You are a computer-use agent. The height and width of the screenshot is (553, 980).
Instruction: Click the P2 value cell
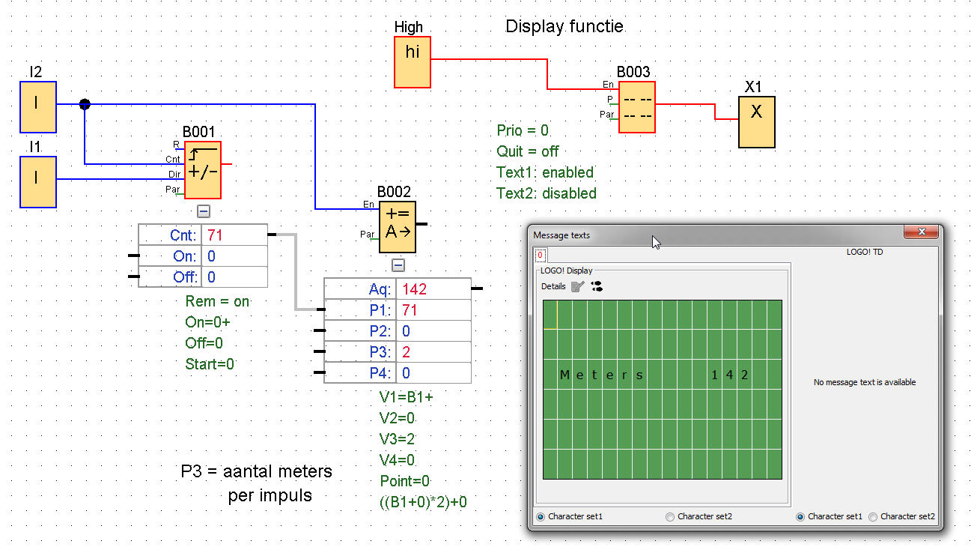[435, 331]
